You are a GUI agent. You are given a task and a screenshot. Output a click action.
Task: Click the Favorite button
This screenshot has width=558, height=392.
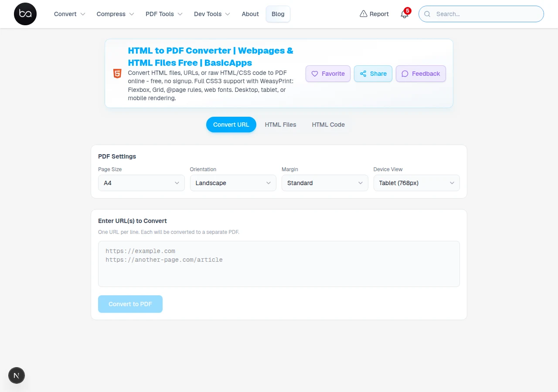[x=328, y=74]
